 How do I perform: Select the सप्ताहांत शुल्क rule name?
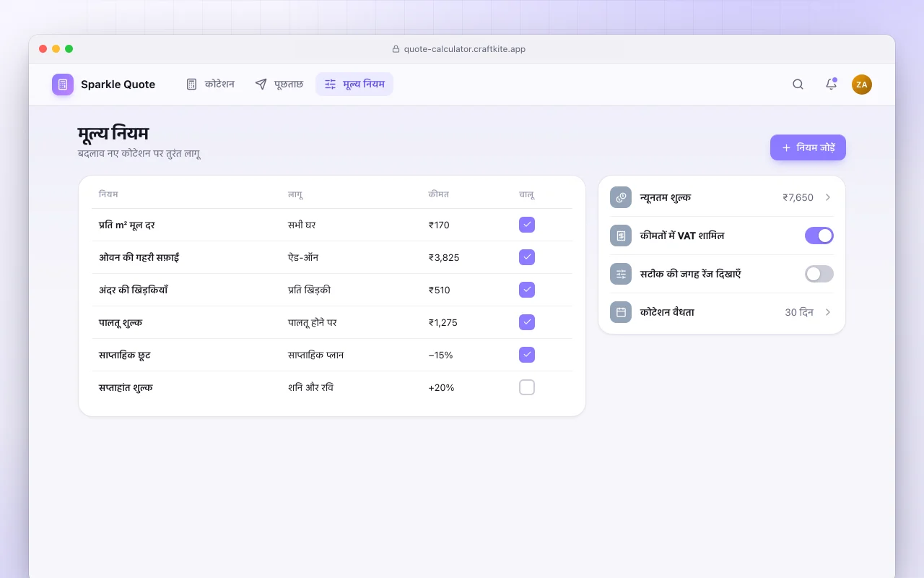pos(126,387)
